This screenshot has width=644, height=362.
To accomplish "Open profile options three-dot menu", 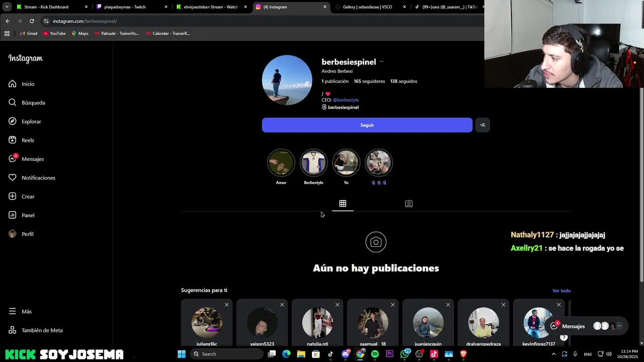I will click(x=381, y=62).
